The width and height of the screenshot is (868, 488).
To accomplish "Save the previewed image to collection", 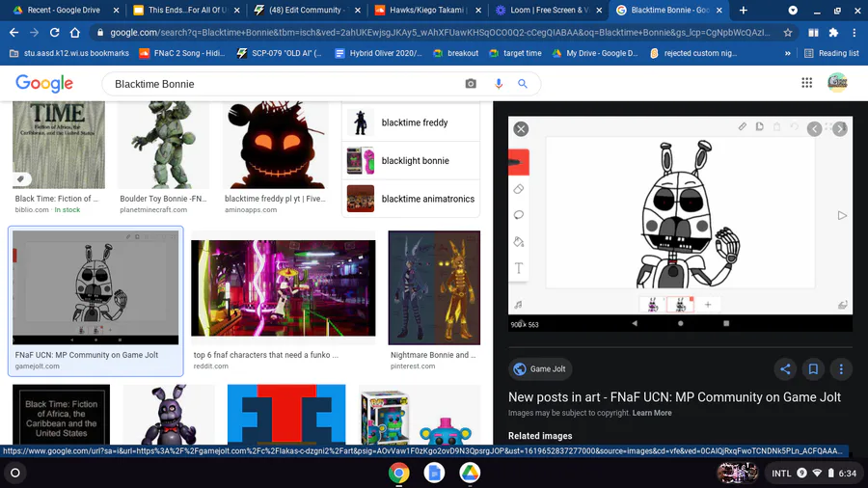I will [x=813, y=369].
